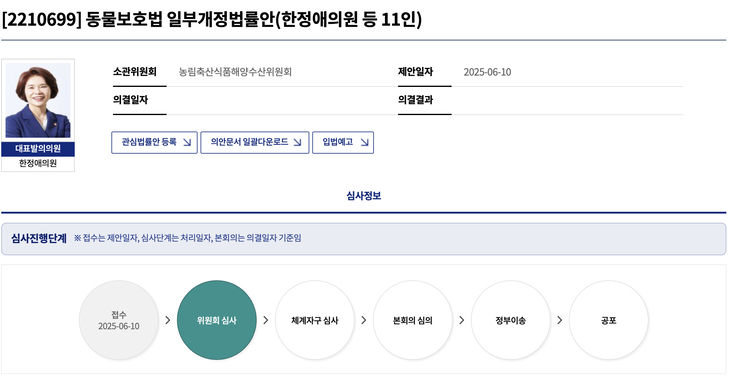The height and width of the screenshot is (377, 730).
Task: Select the 정부이송 stage circle
Action: click(x=511, y=320)
